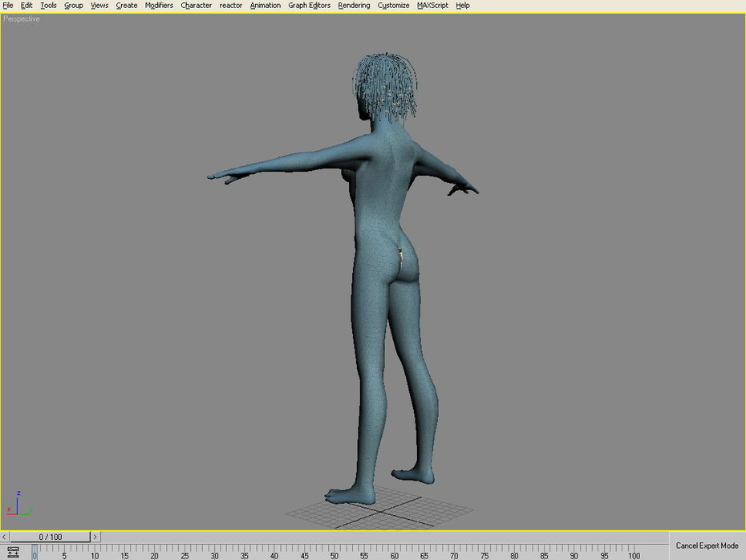Open the Rendering menu
Image resolution: width=746 pixels, height=560 pixels.
354,6
